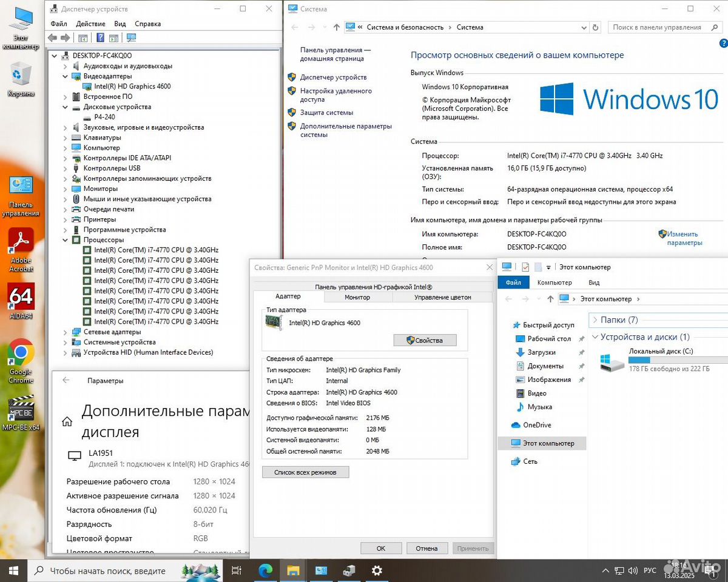The width and height of the screenshot is (728, 582).
Task: Click the Back arrow in Device Manager toolbar
Action: click(53, 38)
